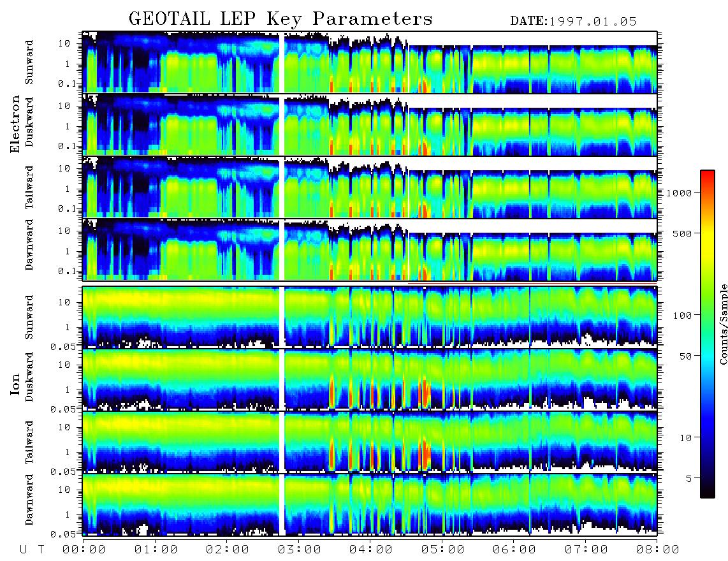Screen dimensions: 728x561
Task: Click the Electron Dawnward spectrogram panel
Action: (370, 250)
